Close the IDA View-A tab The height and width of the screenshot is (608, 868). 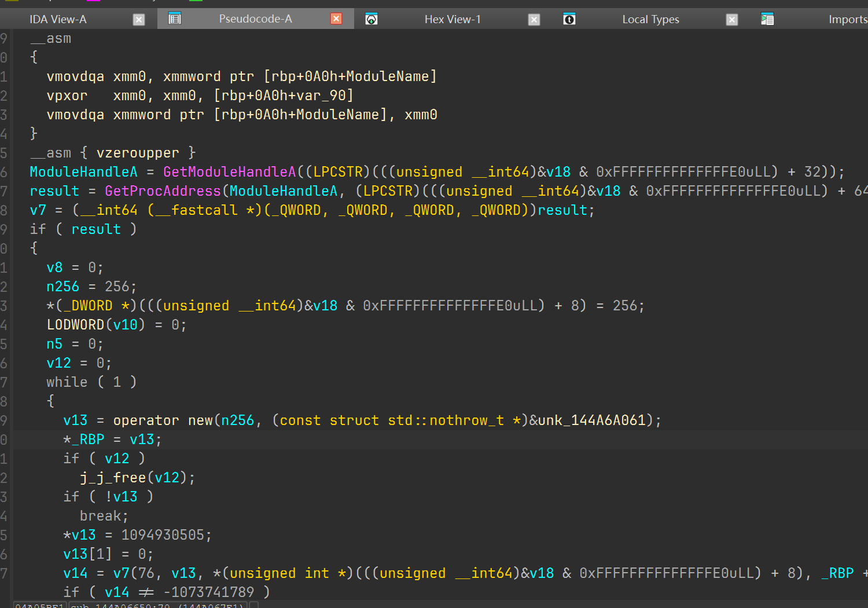point(139,20)
